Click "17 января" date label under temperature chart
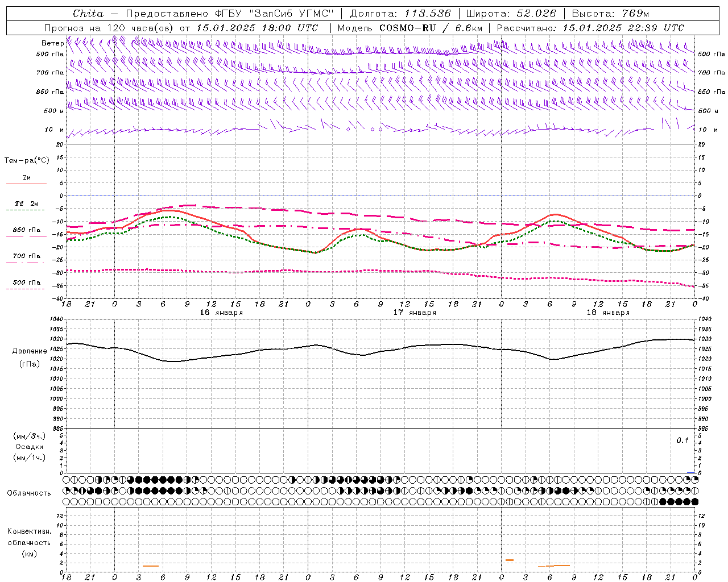Viewport: 728px width, 582px height. click(x=415, y=313)
